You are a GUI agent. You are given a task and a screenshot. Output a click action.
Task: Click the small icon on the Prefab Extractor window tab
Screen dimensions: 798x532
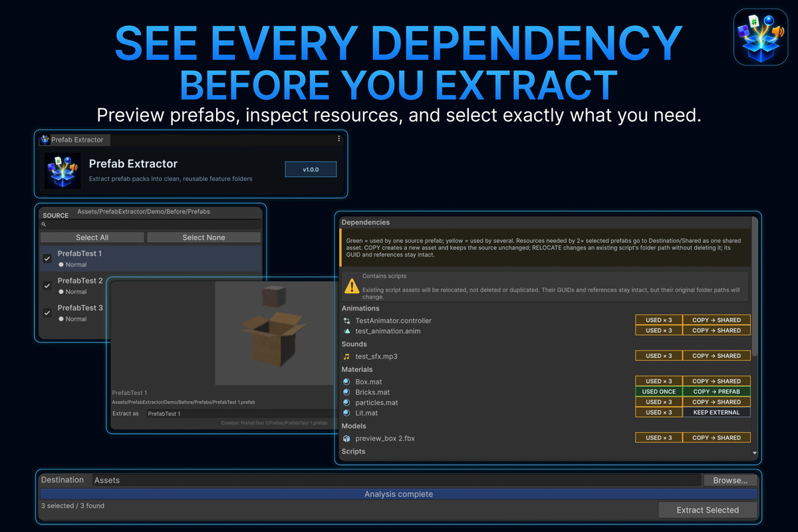[x=45, y=140]
